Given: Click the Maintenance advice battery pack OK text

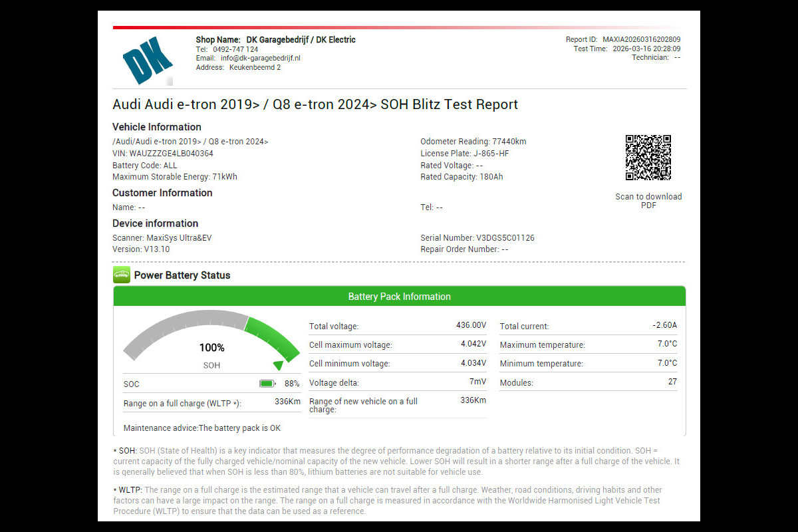Looking at the screenshot, I should 202,428.
